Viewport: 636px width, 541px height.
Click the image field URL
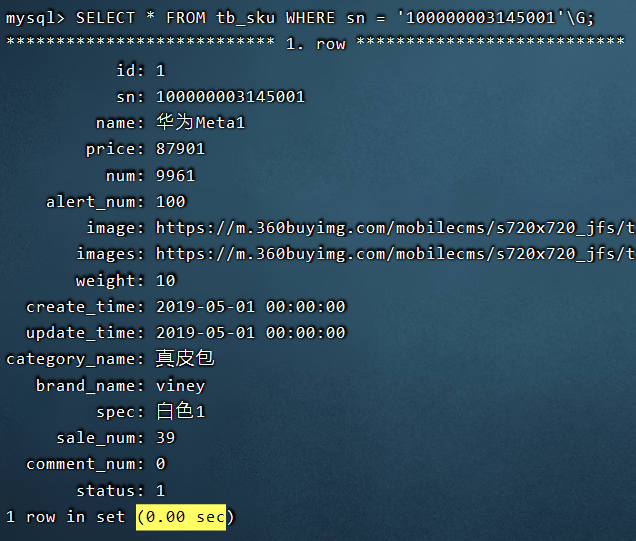395,228
